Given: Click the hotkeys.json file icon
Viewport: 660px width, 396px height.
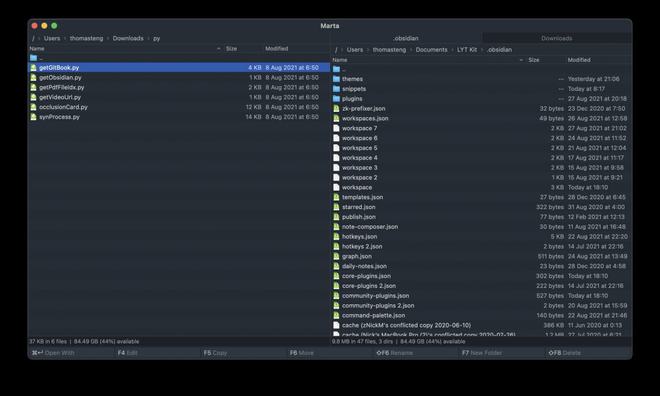Looking at the screenshot, I should click(x=336, y=237).
